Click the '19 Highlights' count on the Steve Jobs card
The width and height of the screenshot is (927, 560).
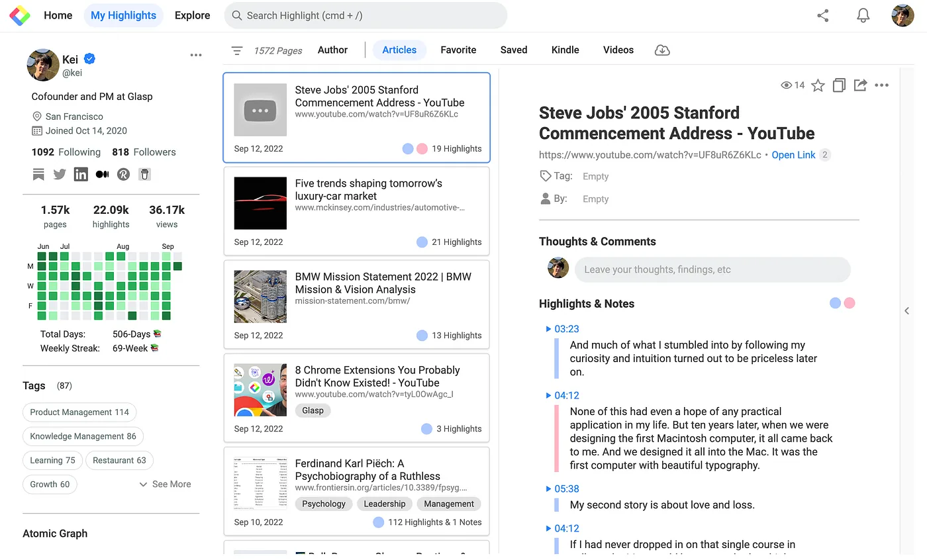[x=457, y=149]
